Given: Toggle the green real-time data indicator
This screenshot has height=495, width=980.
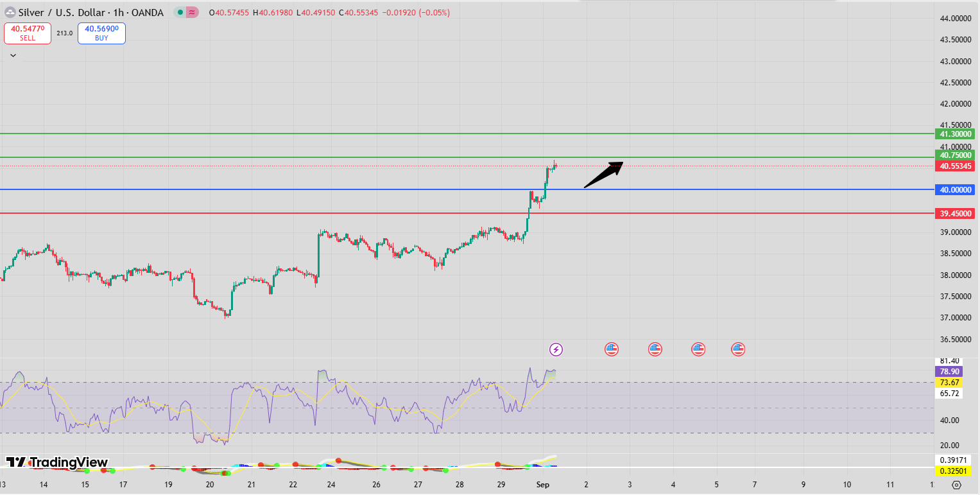Looking at the screenshot, I should (x=182, y=12).
